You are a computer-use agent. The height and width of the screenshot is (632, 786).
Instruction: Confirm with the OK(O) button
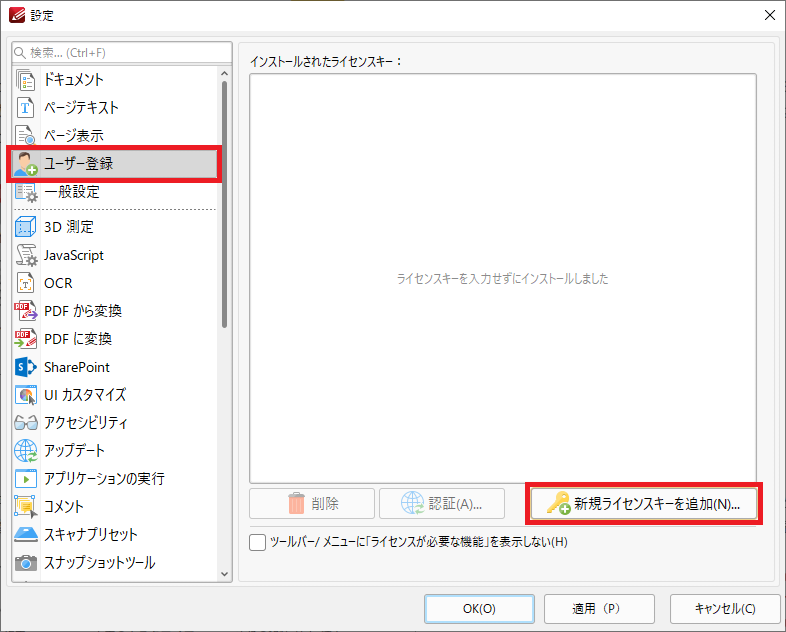[x=479, y=608]
